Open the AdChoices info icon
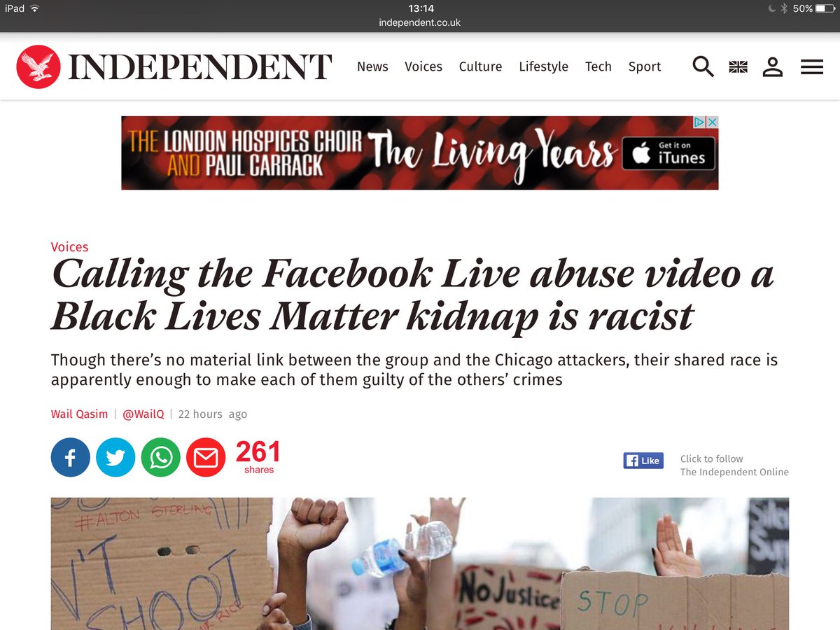The height and width of the screenshot is (630, 840). [x=699, y=122]
